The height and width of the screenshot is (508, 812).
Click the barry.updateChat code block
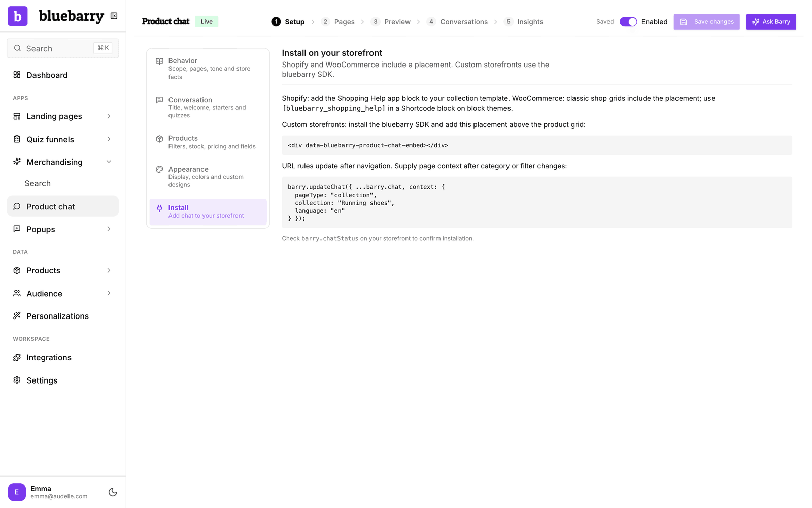click(537, 202)
